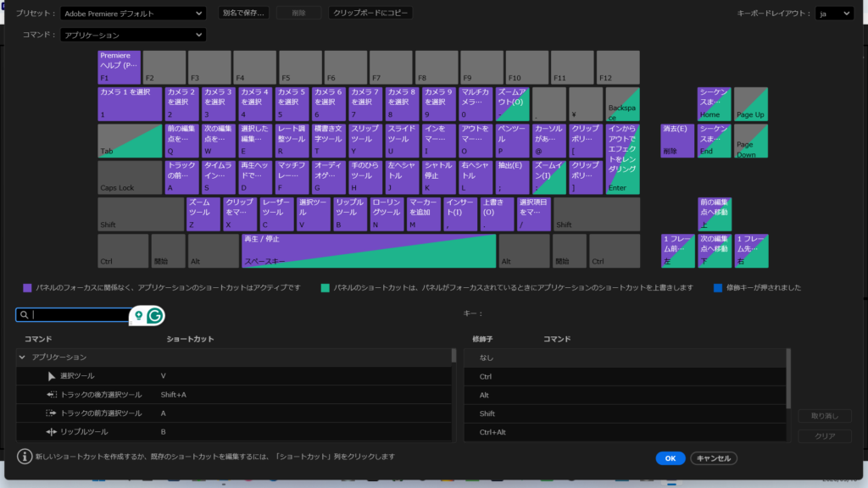Viewport: 868px width, 488px height.
Task: Click the Track Select Backward tool icon
Action: pyautogui.click(x=52, y=395)
